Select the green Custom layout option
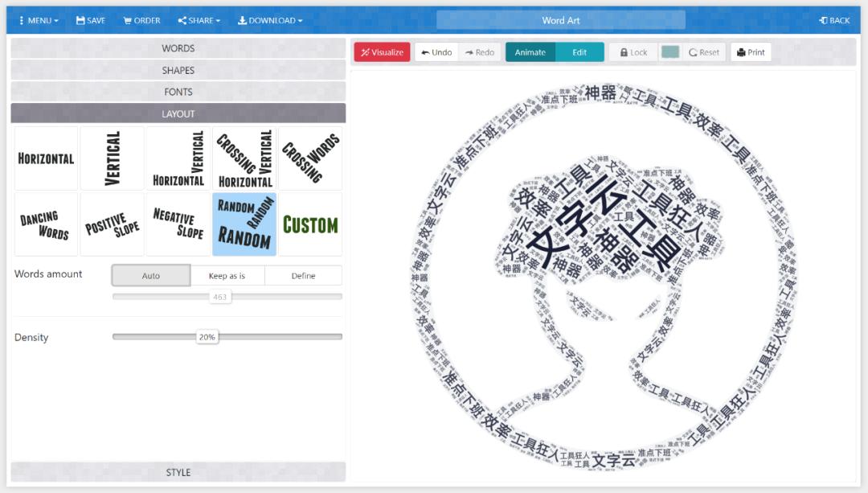868x493 pixels. pos(310,224)
